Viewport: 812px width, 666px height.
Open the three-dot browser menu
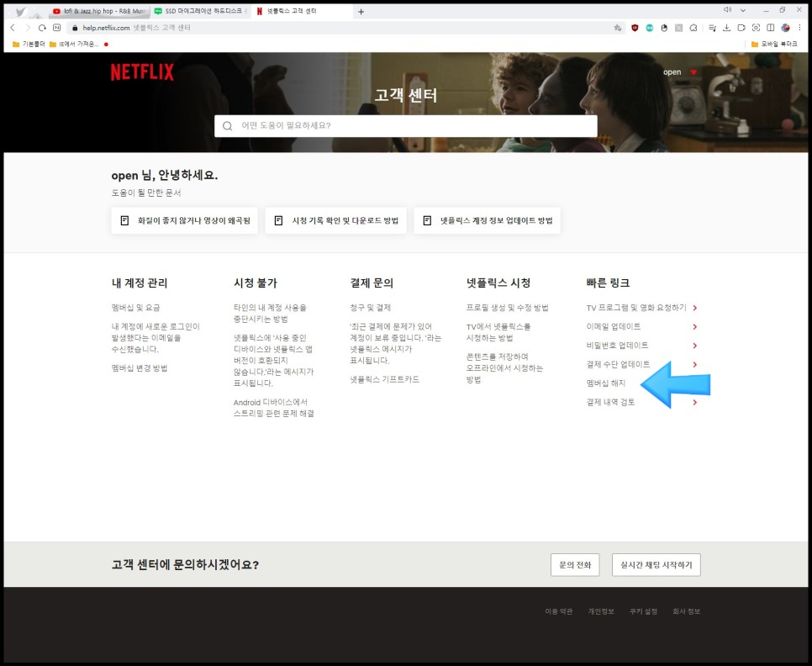tap(799, 28)
